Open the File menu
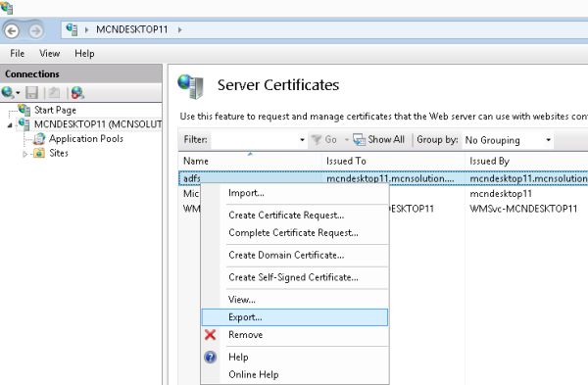Viewport: 588px width, 385px height. (18, 54)
